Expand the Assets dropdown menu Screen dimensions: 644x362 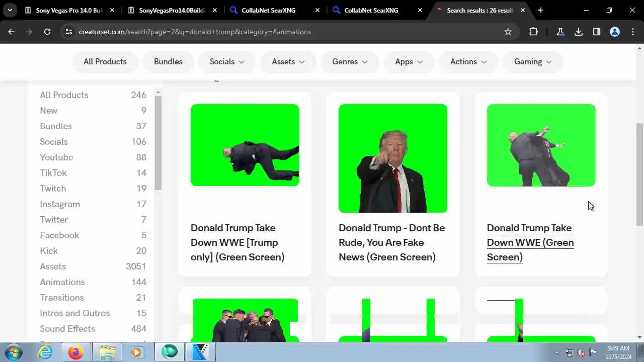288,62
